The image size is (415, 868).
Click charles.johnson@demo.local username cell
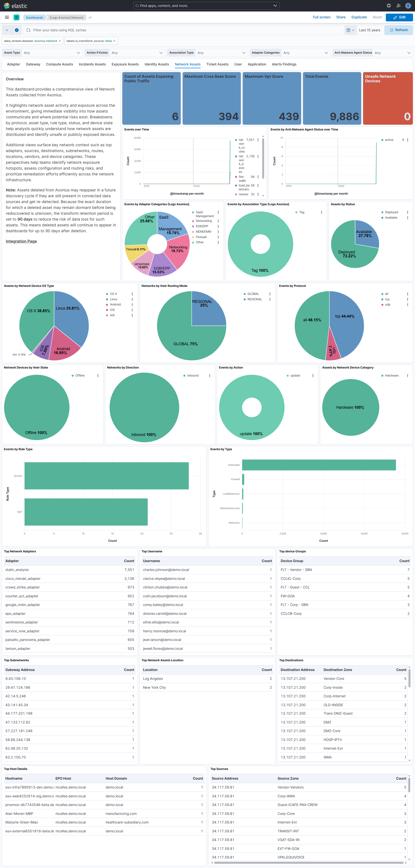point(166,570)
